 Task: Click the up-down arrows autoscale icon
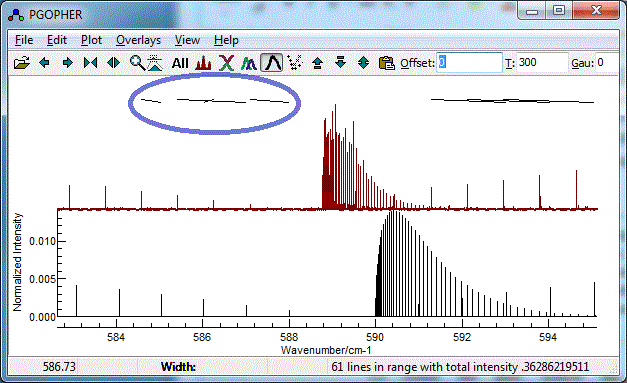pyautogui.click(x=363, y=63)
